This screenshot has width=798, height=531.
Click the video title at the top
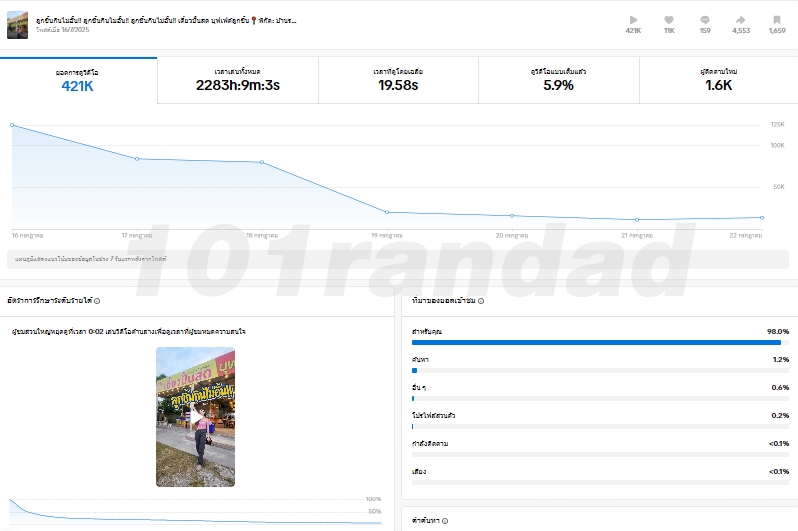pos(165,20)
